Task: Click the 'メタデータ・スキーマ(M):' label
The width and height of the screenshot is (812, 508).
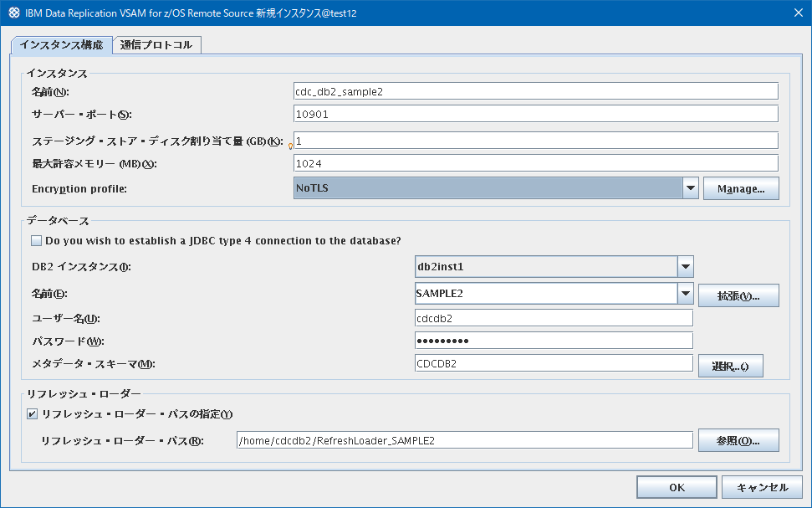Action: point(94,364)
